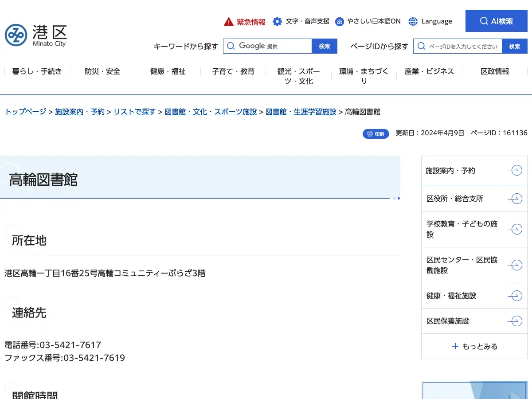This screenshot has height=399, width=532.
Task: Click the ページID:161136 text
Action: pos(499,133)
